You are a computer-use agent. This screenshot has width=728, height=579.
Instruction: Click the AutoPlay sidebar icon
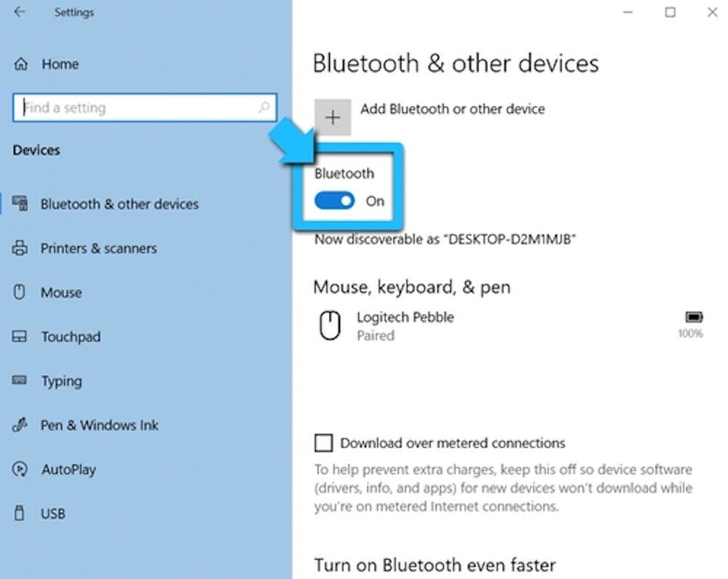point(20,470)
